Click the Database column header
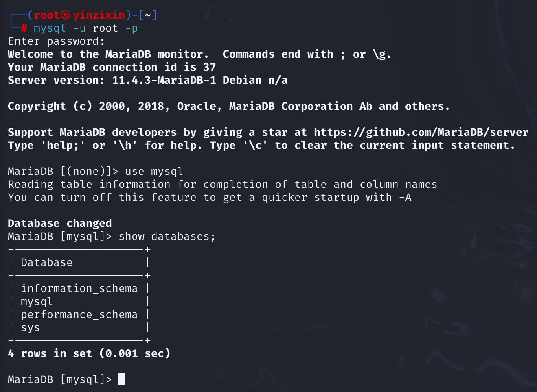Image resolution: width=537 pixels, height=392 pixels. tap(46, 262)
